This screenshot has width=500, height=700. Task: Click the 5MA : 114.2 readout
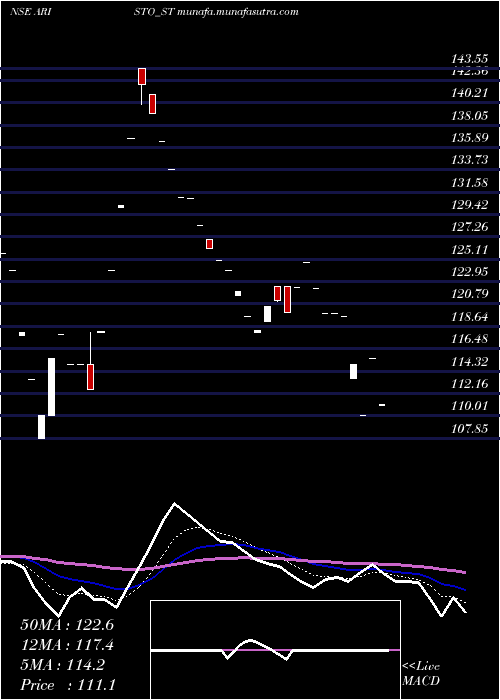63,665
